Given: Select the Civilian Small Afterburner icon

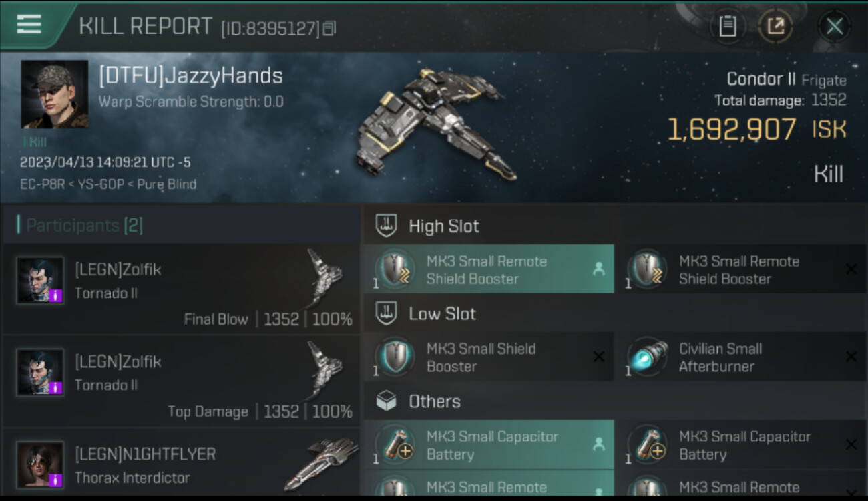Looking at the screenshot, I should click(647, 357).
